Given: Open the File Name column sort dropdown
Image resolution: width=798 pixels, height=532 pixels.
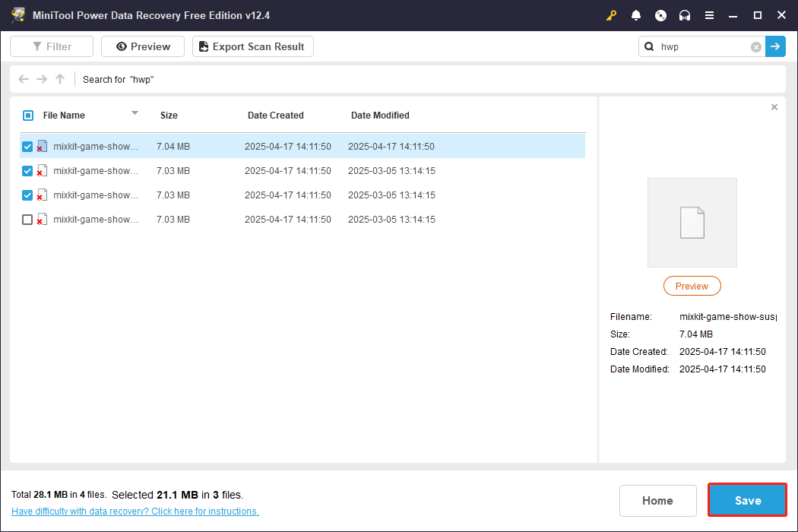Looking at the screenshot, I should click(135, 113).
